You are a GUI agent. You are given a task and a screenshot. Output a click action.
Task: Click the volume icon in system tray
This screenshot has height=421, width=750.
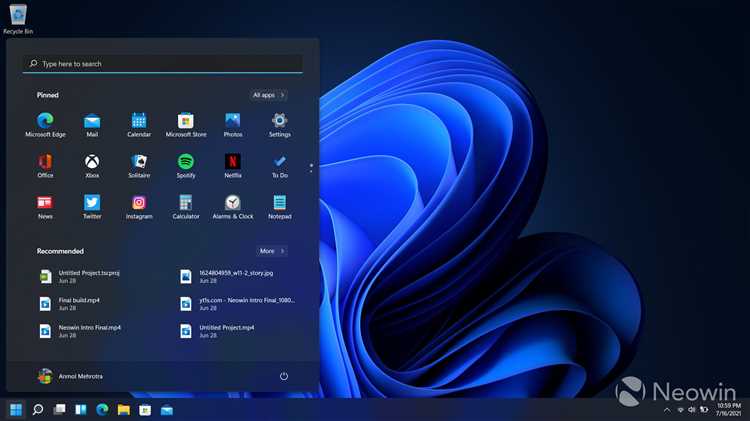pyautogui.click(x=692, y=410)
